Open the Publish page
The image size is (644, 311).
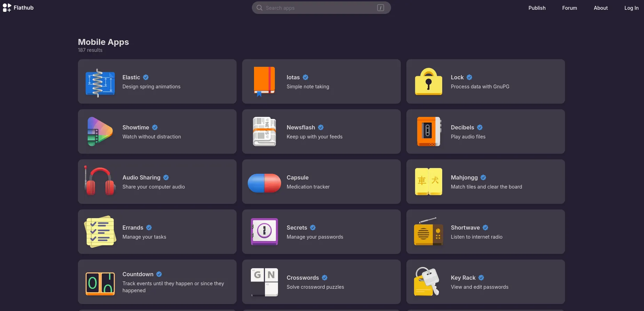(x=537, y=8)
